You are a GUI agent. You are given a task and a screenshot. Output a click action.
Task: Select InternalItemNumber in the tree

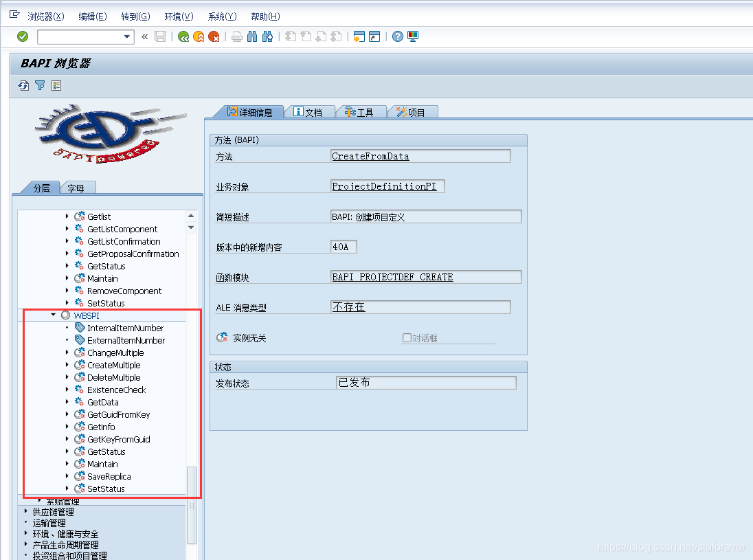pos(125,328)
